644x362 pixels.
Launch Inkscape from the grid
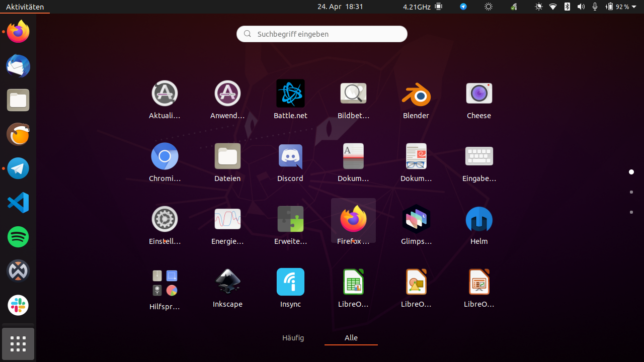pyautogui.click(x=227, y=288)
